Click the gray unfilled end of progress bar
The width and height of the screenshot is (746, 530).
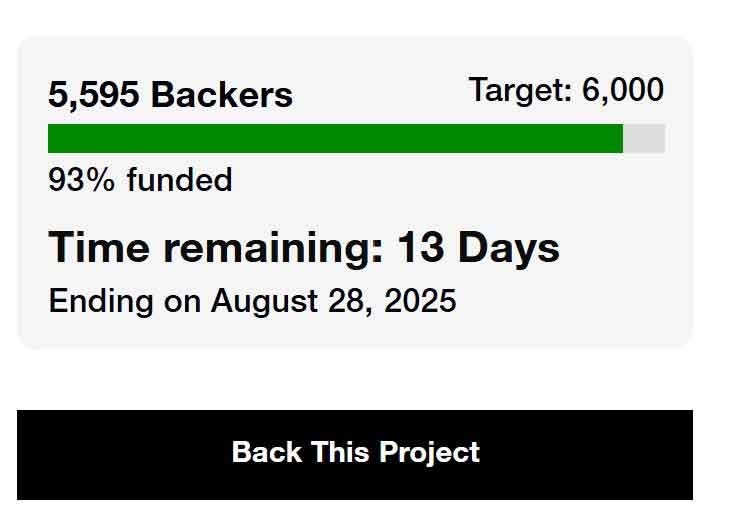(x=645, y=139)
